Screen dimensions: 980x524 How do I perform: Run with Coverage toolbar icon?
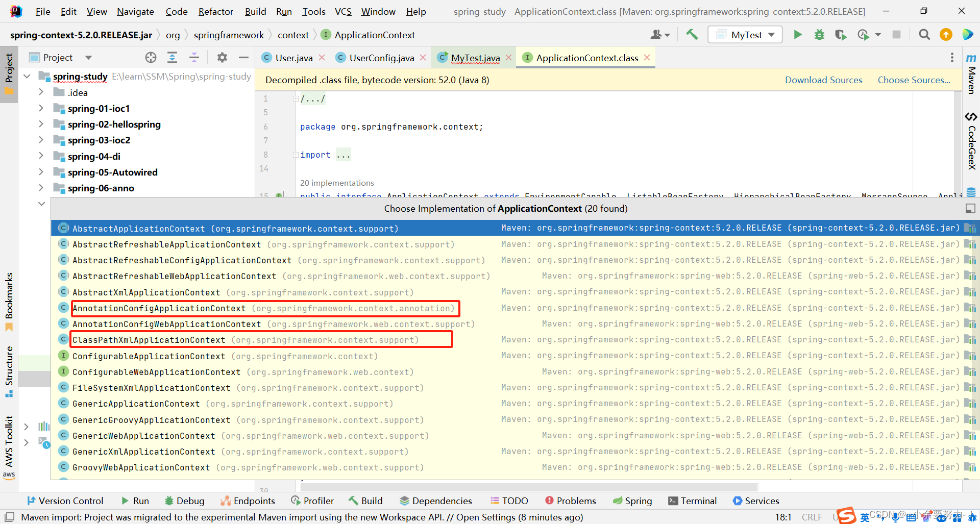pyautogui.click(x=841, y=35)
